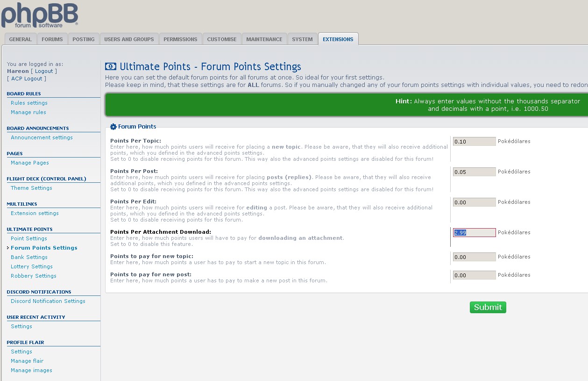Open Discord Notification Settings link
Viewport: 588px width, 381px height.
48,301
